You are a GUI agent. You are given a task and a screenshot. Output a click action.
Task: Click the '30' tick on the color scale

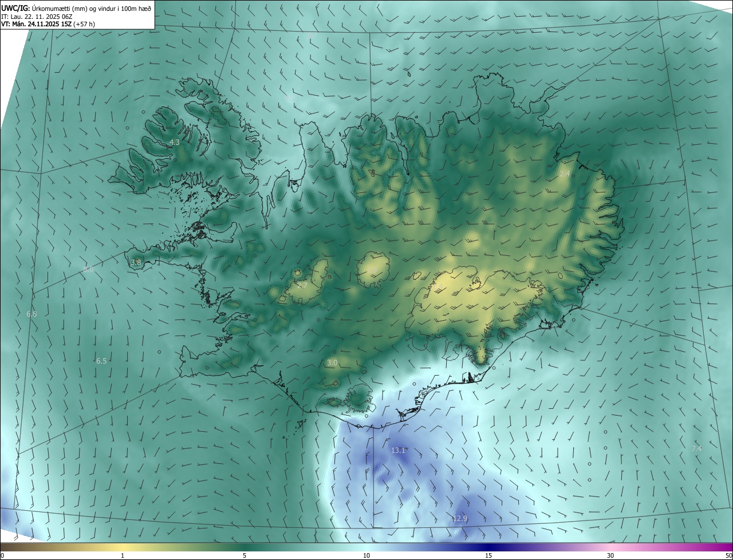click(x=610, y=555)
